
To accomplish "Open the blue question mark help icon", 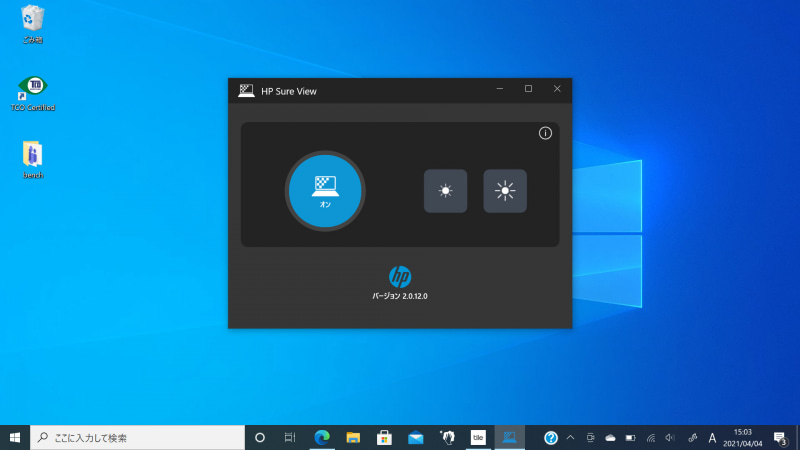I will (551, 438).
